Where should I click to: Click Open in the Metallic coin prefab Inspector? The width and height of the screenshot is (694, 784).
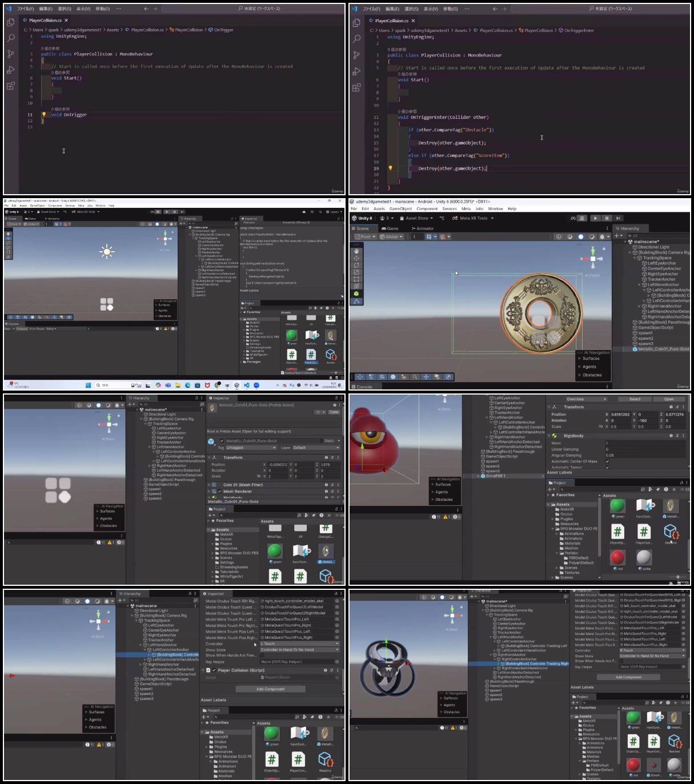pyautogui.click(x=334, y=412)
